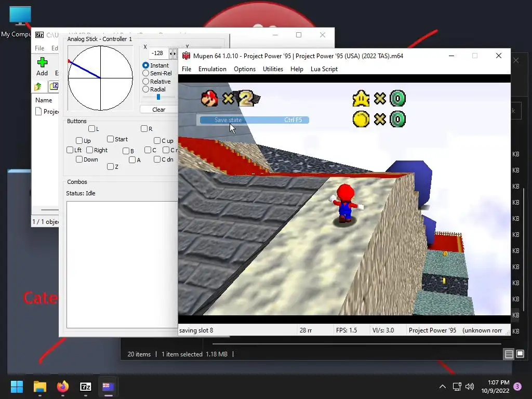Screen dimensions: 532x399
Task: Check the R button checkbox
Action: click(144, 129)
